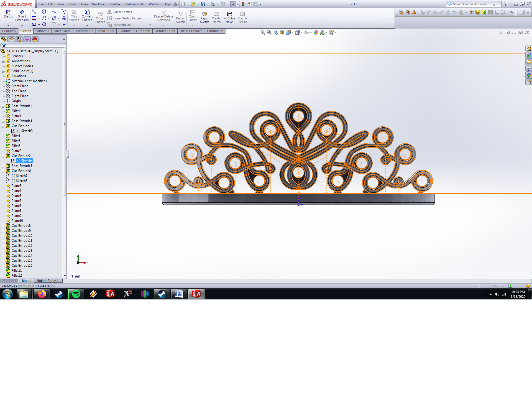Select the Spline tool

click(x=54, y=12)
